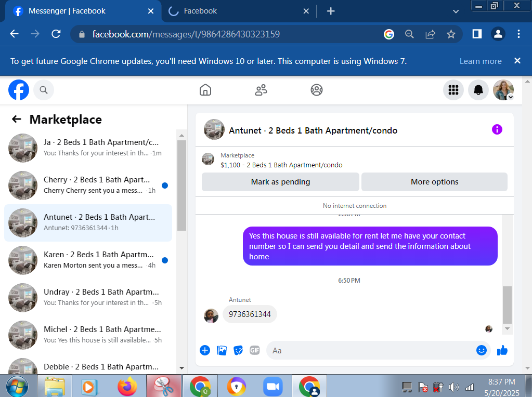
Task: Open the account profile picture dropdown
Action: click(503, 90)
